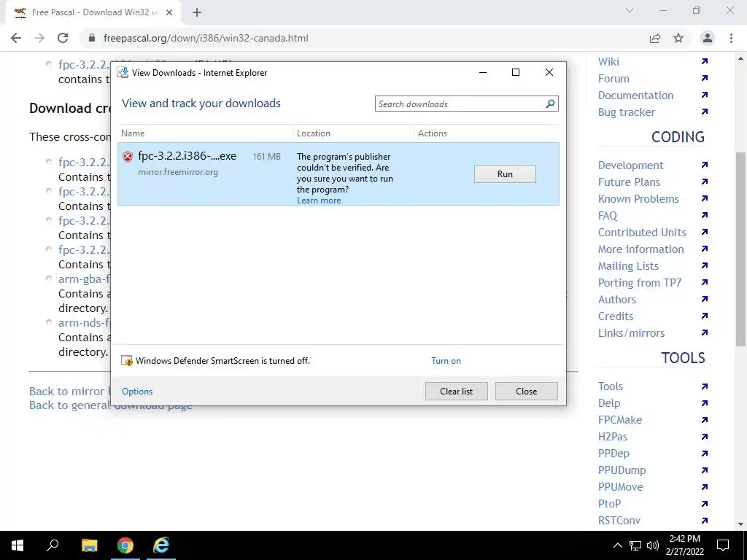Open the Development link

coord(631,166)
